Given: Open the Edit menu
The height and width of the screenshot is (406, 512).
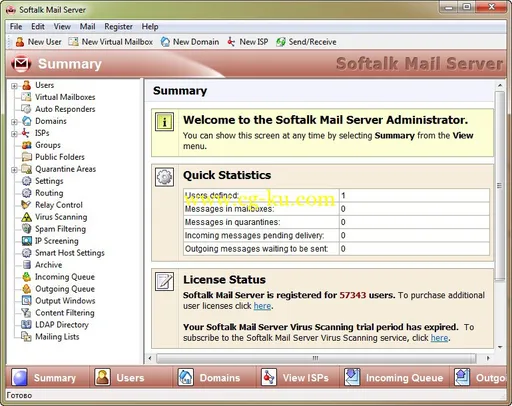Looking at the screenshot, I should [38, 27].
